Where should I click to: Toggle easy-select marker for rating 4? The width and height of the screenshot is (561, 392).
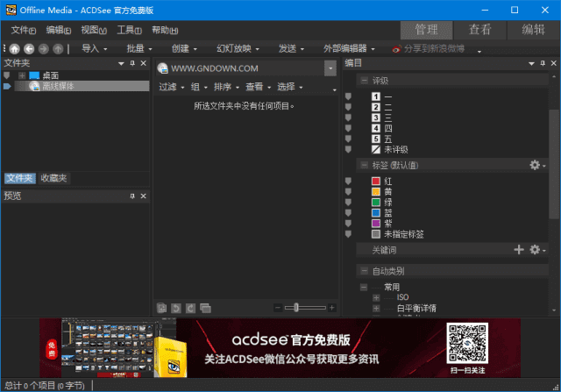tap(348, 128)
